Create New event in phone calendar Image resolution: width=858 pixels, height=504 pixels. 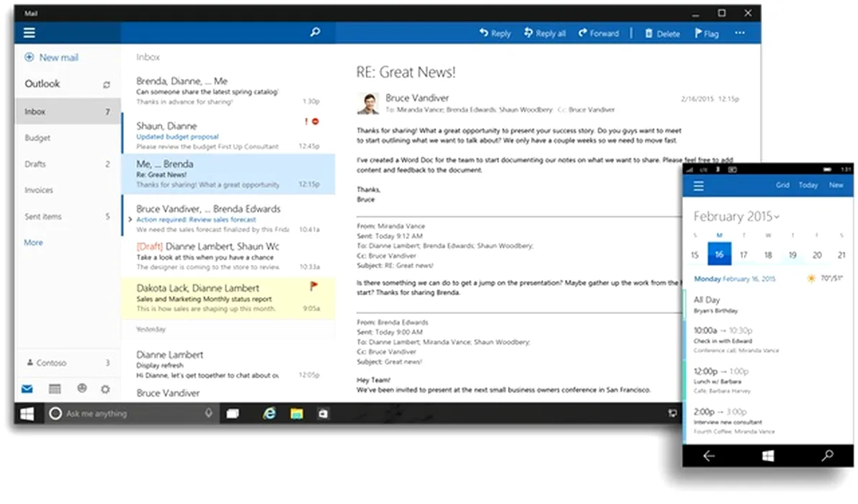pos(836,185)
